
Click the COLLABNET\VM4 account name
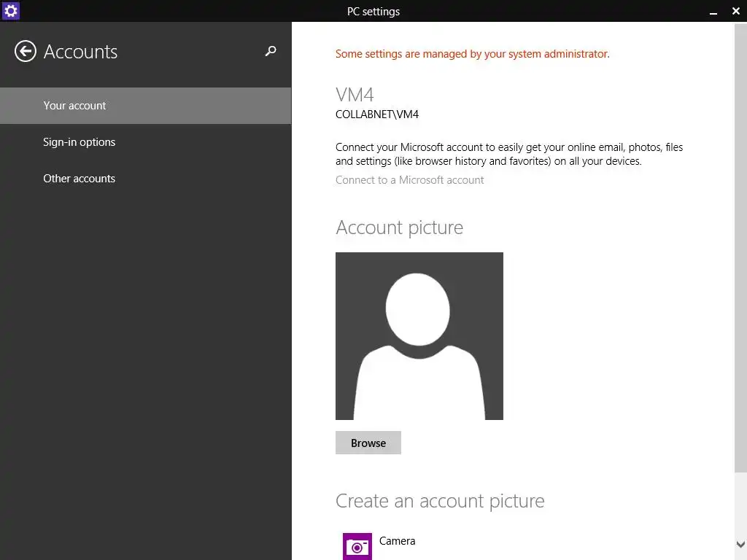pos(377,114)
